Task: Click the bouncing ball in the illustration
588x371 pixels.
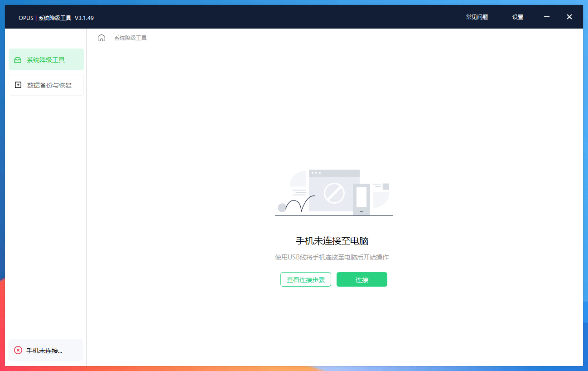Action: [282, 208]
